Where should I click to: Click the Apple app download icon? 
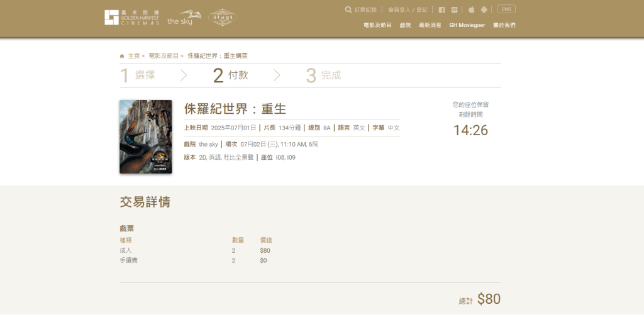(x=472, y=9)
